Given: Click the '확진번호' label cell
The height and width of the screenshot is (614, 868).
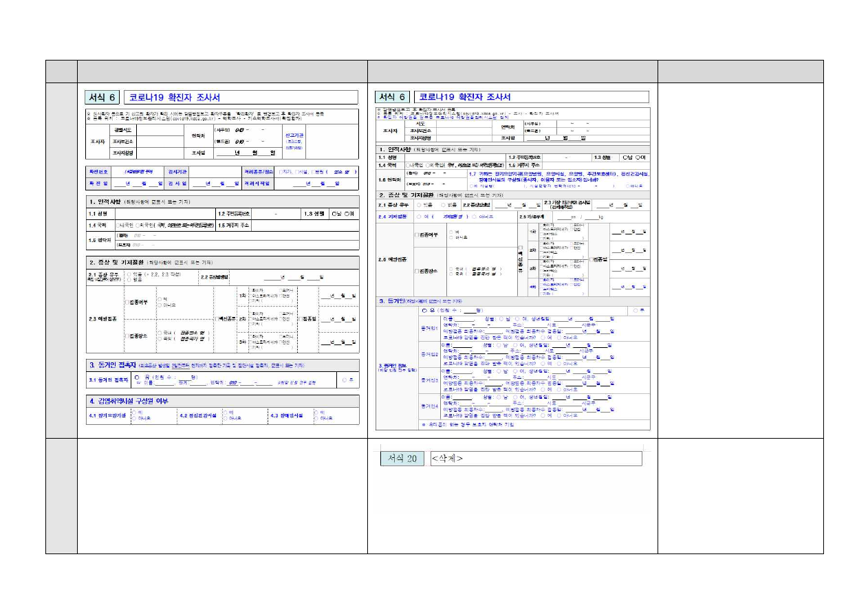Looking at the screenshot, I should 98,171.
